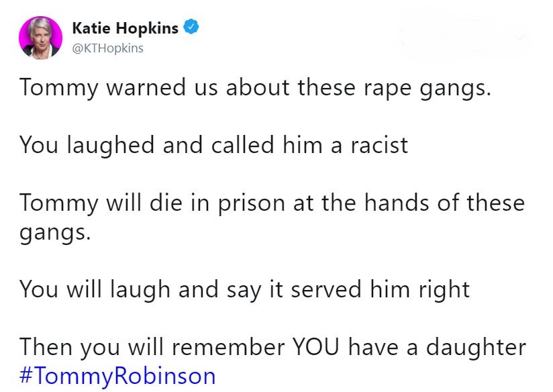Click the word 'served' in the fourth sentence
The image size is (553, 392).
tap(326, 289)
